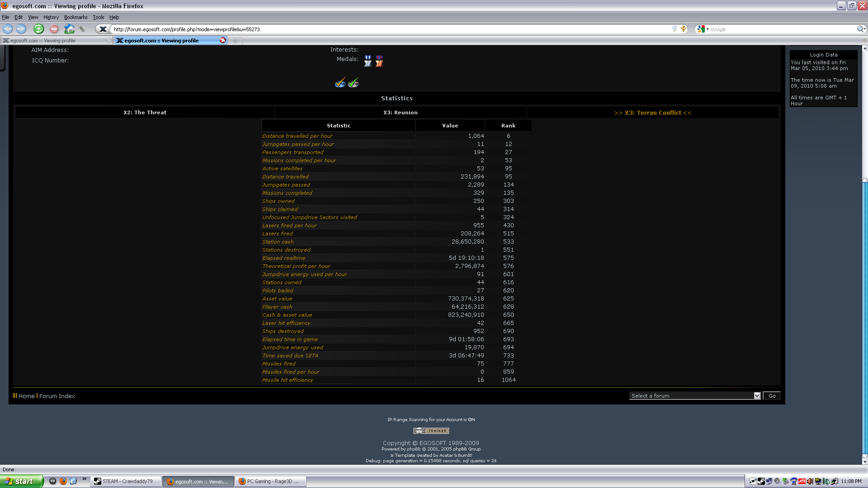Click the magnifier search icon
Image resolution: width=868 pixels, height=488 pixels.
[861, 29]
